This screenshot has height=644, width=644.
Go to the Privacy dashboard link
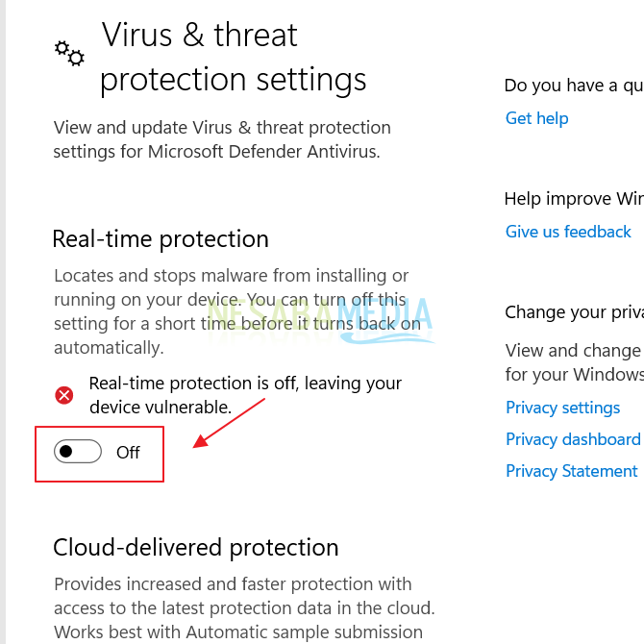click(573, 439)
